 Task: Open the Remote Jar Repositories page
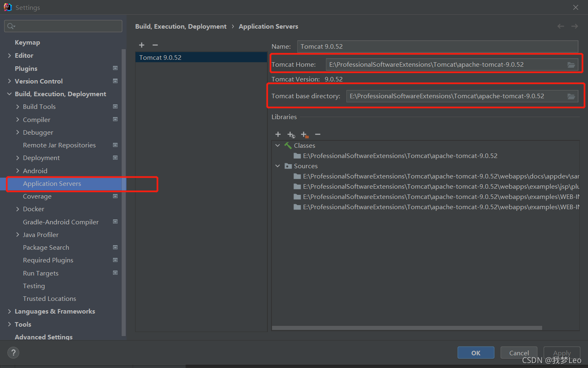[59, 145]
